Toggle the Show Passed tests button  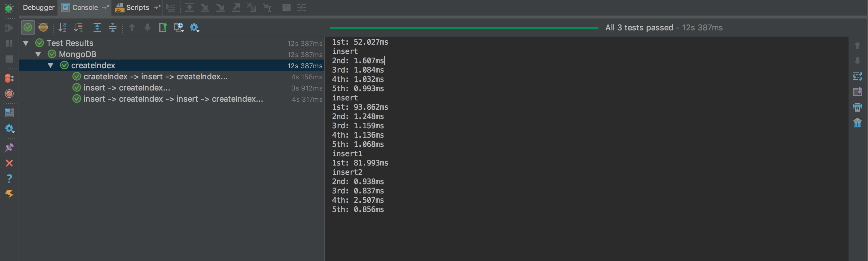click(x=28, y=27)
